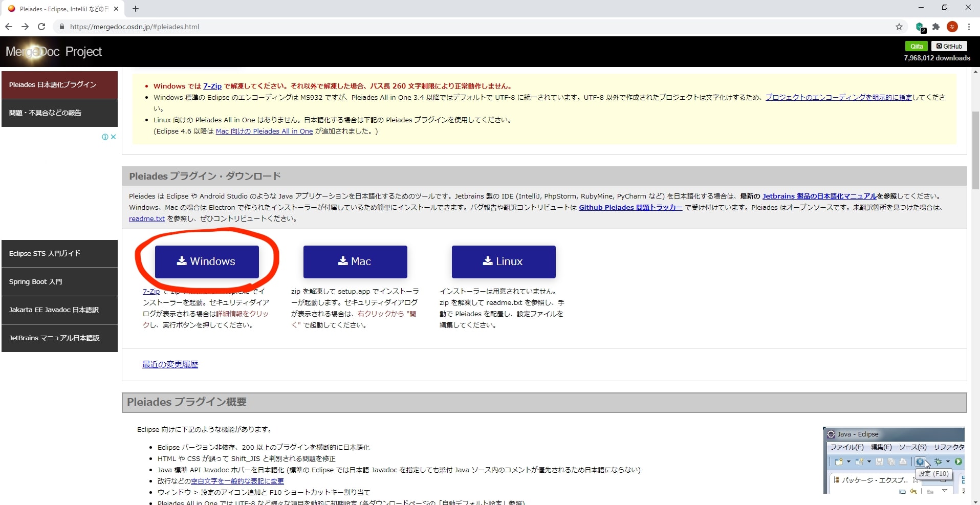The height and width of the screenshot is (505, 980).
Task: Open Spring Boot 入門 sidebar item
Action: 59,282
